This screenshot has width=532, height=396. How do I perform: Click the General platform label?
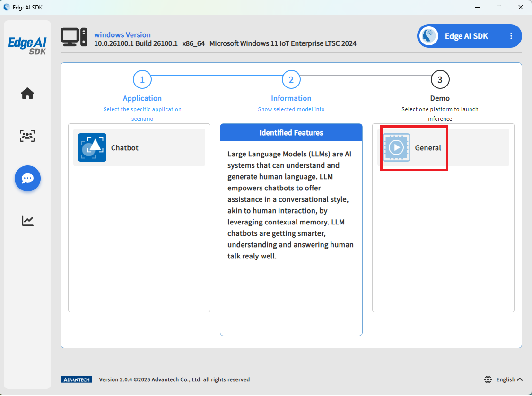[427, 148]
